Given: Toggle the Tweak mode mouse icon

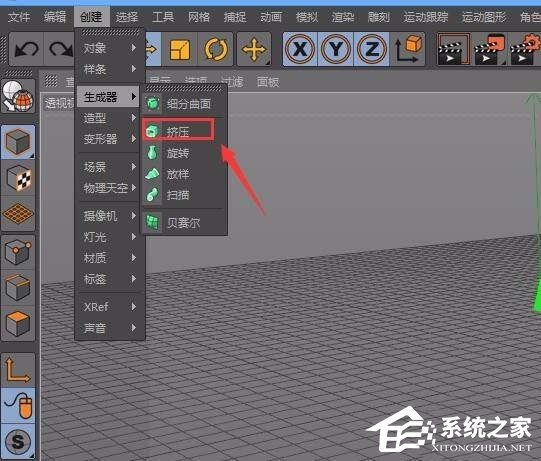Looking at the screenshot, I should coord(18,405).
